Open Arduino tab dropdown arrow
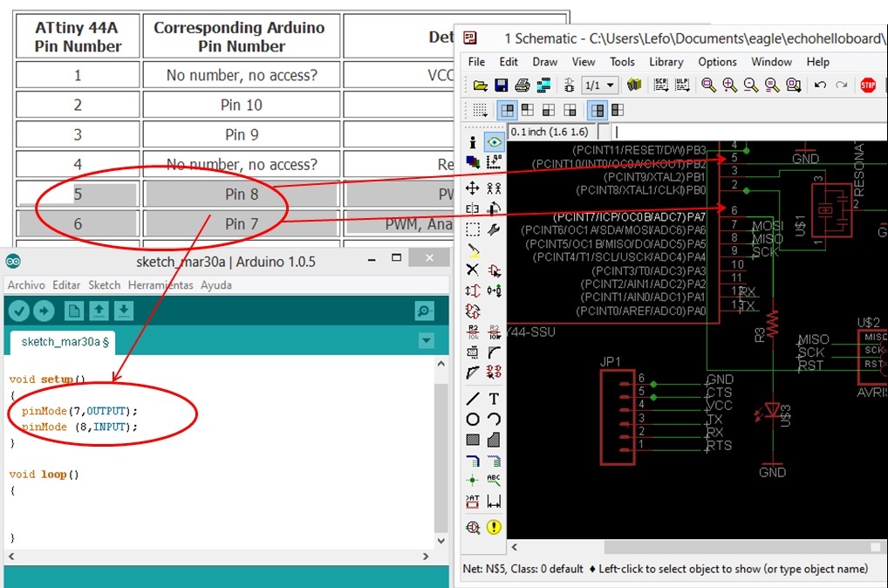Viewport: 888px width, 588px height. point(426,341)
